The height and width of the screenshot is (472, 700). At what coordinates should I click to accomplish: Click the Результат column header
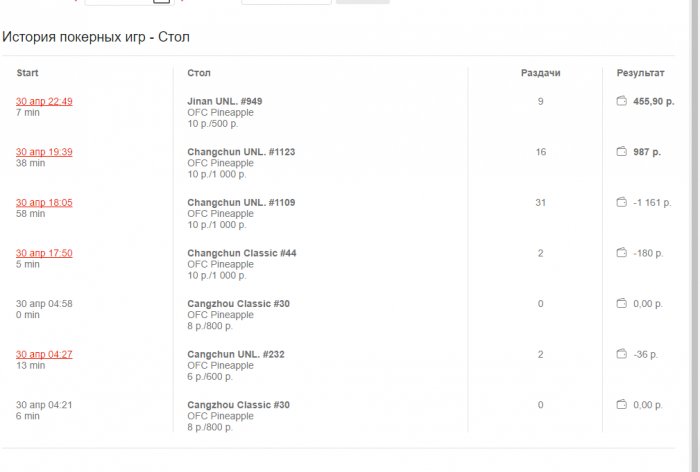point(640,73)
